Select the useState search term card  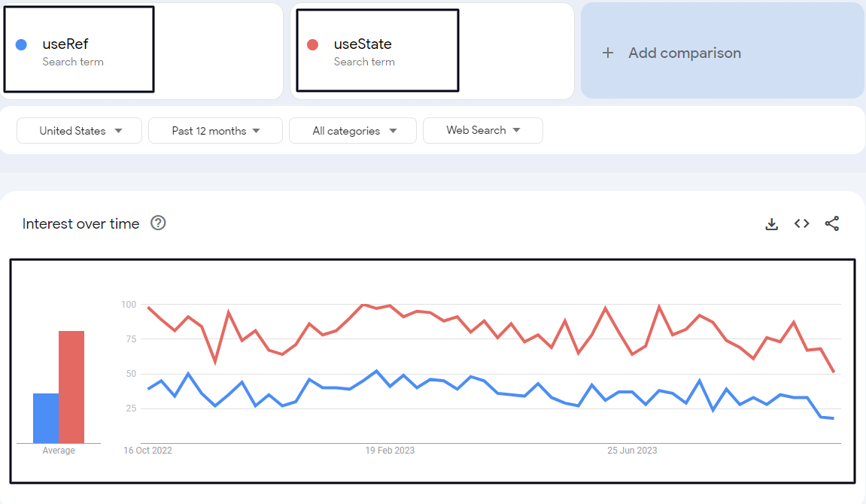[x=377, y=50]
